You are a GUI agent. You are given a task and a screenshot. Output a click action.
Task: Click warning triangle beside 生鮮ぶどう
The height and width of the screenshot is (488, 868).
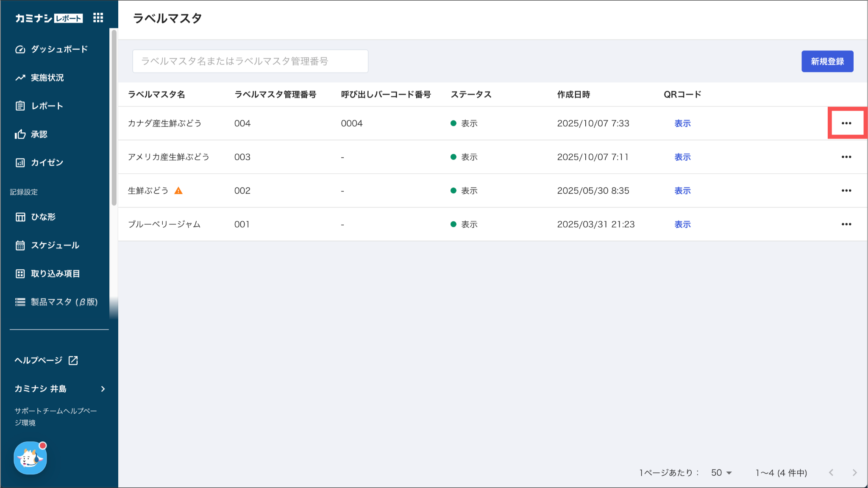pyautogui.click(x=178, y=191)
